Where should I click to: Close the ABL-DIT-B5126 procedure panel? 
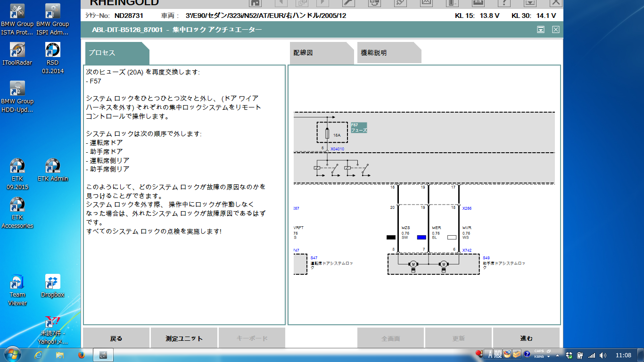pyautogui.click(x=556, y=30)
